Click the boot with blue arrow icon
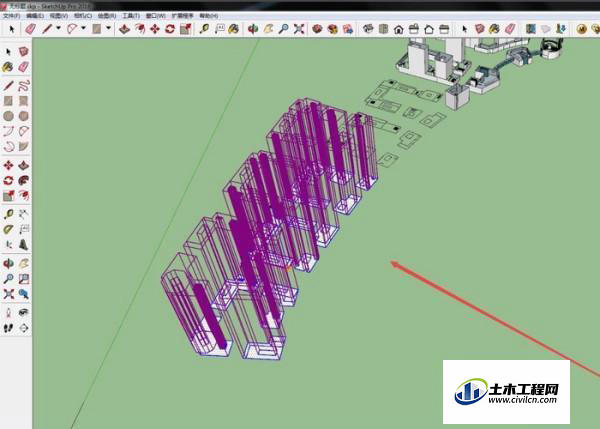The image size is (600, 429). [561, 29]
